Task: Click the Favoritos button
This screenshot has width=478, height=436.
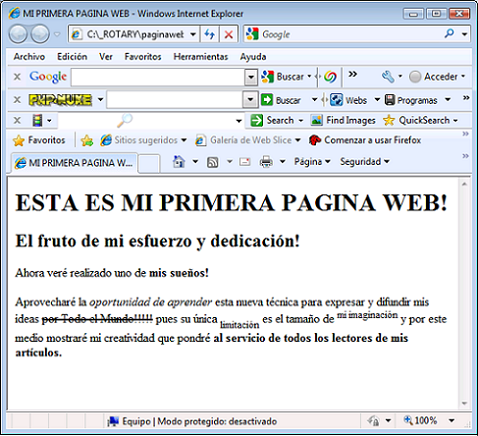Action: [39, 140]
